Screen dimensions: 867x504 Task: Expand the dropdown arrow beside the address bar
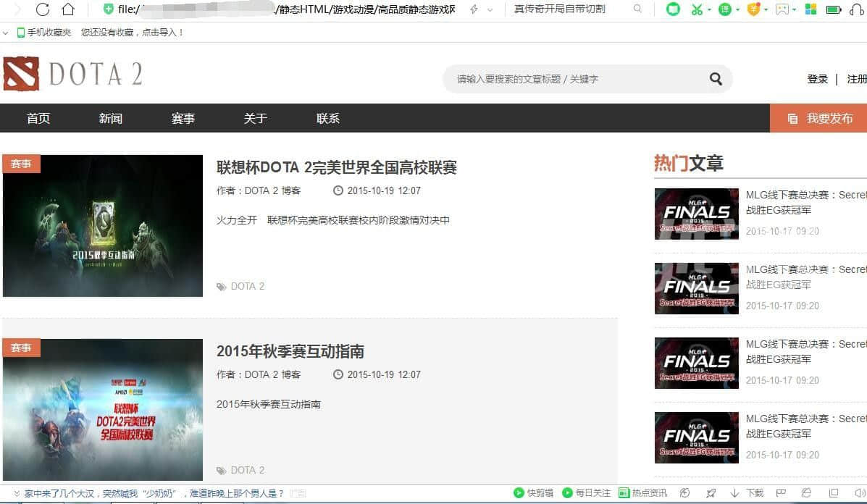coord(490,9)
